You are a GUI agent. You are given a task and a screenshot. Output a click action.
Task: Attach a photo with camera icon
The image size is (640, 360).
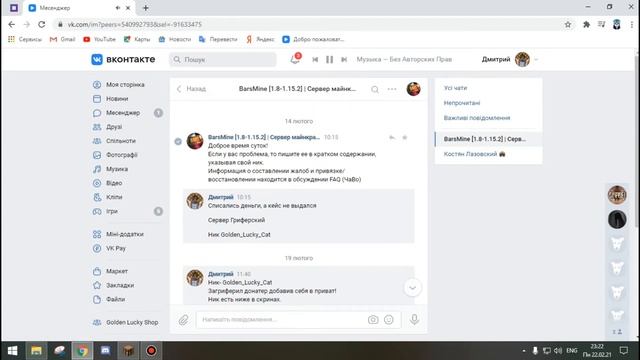(373, 320)
